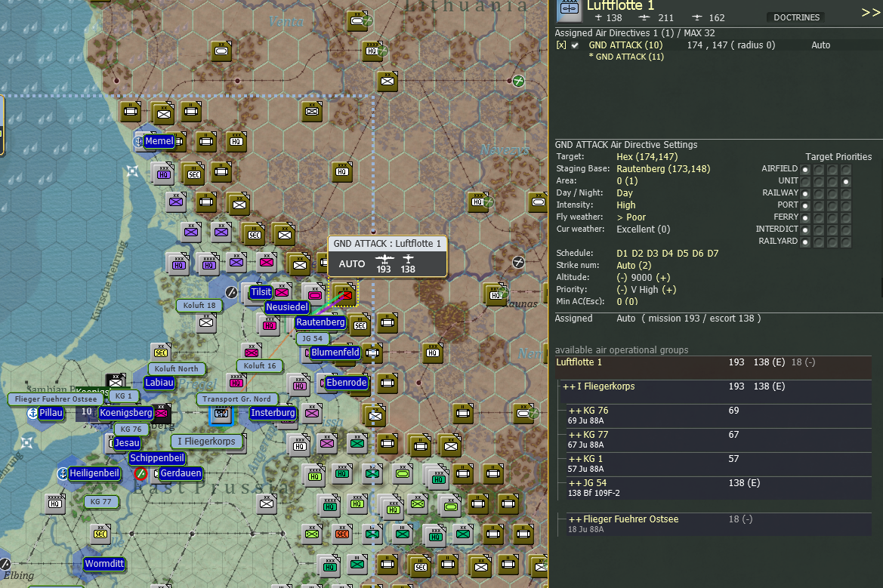Set RAILWAY priority to the highest level
Image resolution: width=883 pixels, height=588 pixels.
(846, 193)
